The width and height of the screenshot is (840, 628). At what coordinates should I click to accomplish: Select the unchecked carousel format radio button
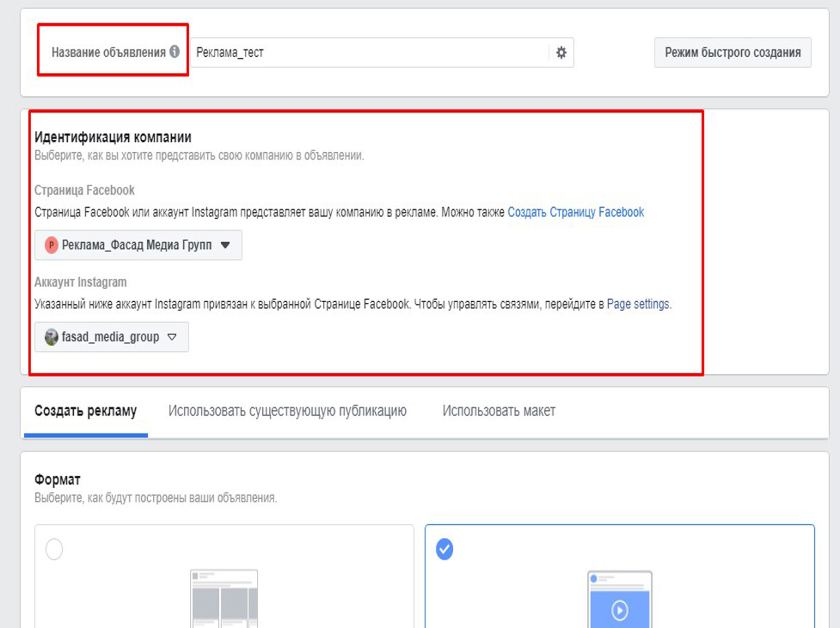(x=54, y=549)
